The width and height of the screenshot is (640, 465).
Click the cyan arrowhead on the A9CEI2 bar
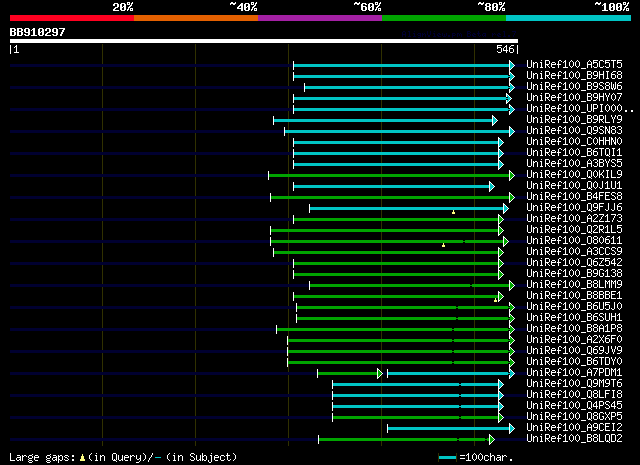[x=512, y=429]
